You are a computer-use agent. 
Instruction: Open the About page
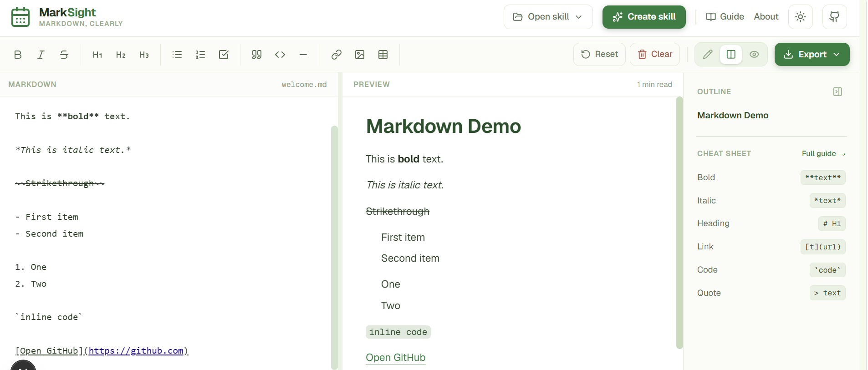(766, 17)
